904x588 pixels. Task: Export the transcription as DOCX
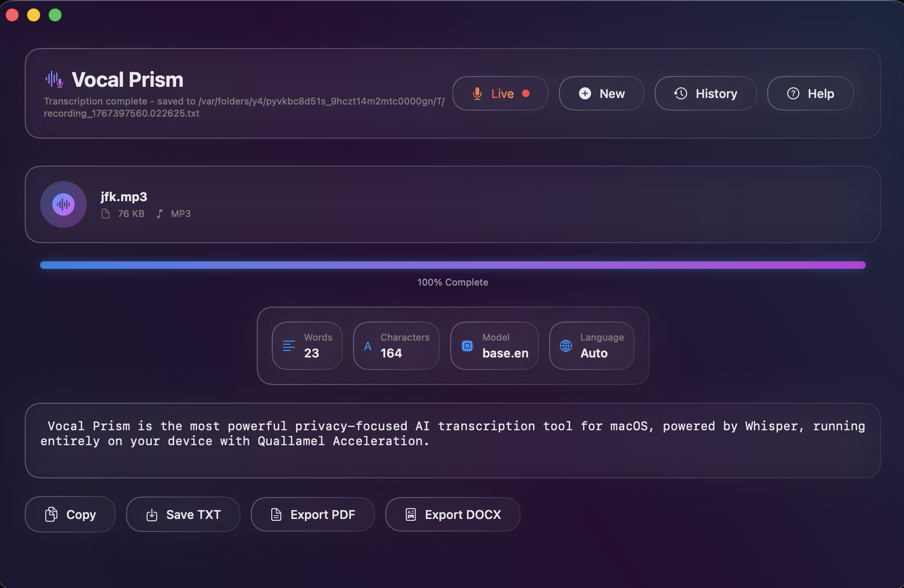(452, 514)
